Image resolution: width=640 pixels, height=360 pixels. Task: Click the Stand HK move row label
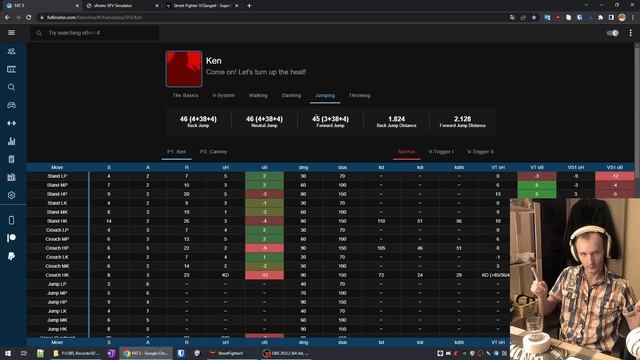pyautogui.click(x=57, y=221)
